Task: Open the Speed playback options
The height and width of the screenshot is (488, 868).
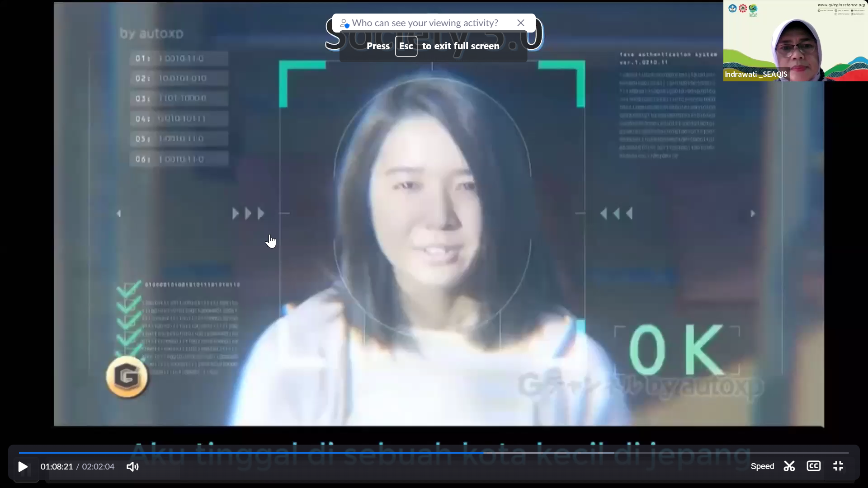Action: pyautogui.click(x=762, y=466)
